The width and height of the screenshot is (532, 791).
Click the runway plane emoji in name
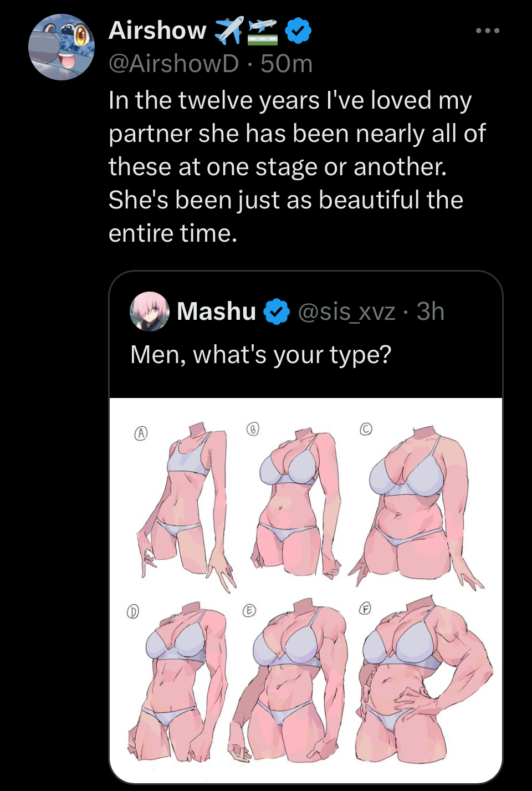click(262, 31)
